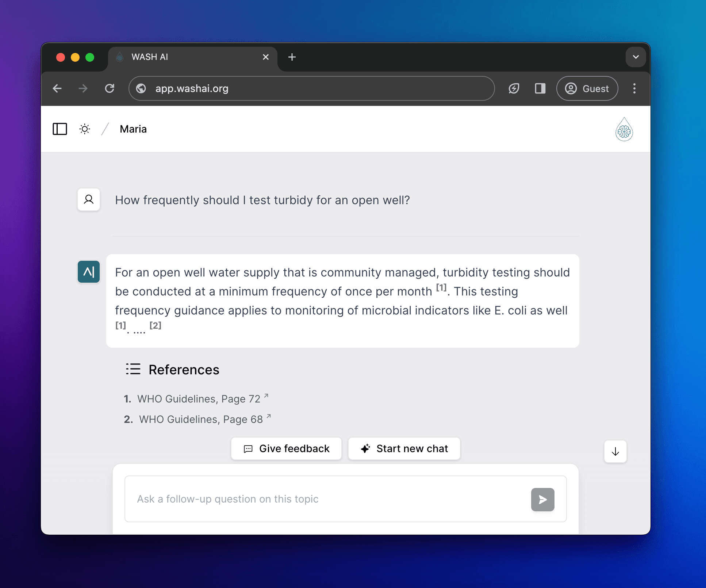Screen dimensions: 706x588
Task: Click citation marker [2] in the answer
Action: 156,325
